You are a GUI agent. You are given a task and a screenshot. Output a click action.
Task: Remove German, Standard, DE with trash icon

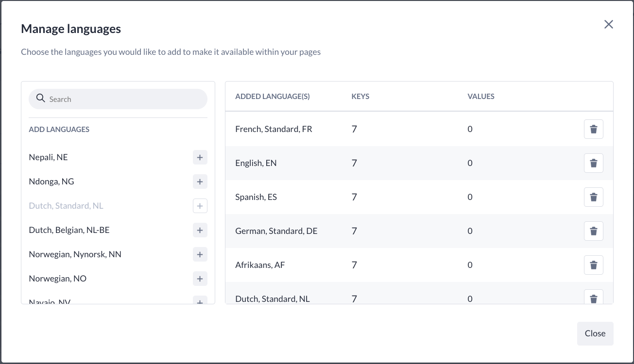(x=593, y=231)
